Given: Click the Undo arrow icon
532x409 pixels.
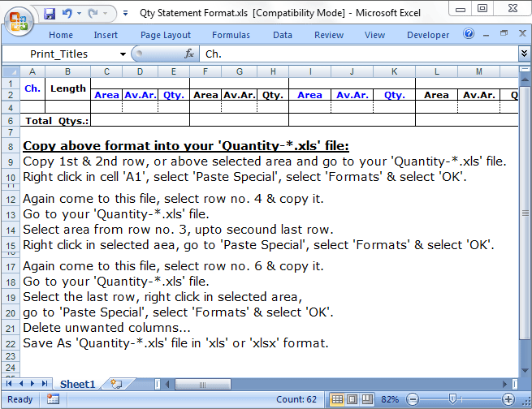Looking at the screenshot, I should click(x=67, y=13).
